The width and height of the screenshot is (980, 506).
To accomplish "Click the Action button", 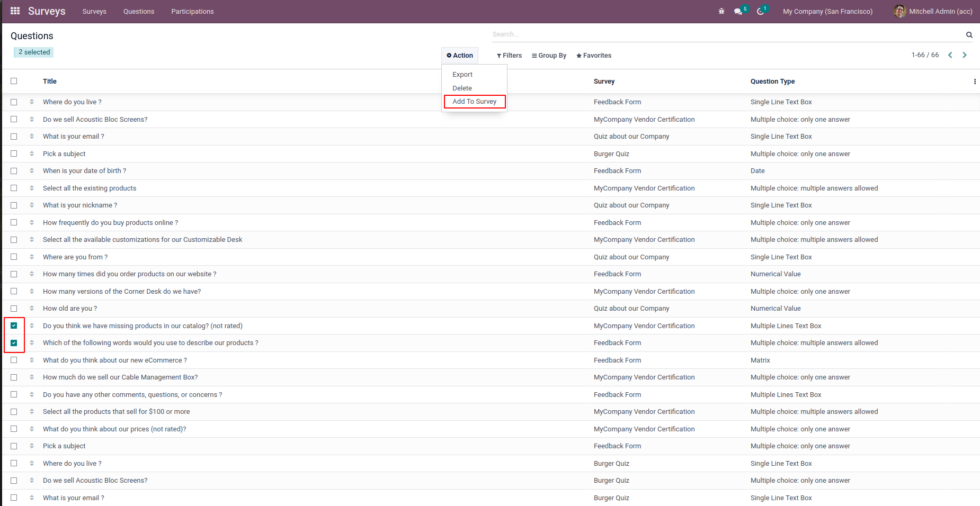I will point(460,56).
